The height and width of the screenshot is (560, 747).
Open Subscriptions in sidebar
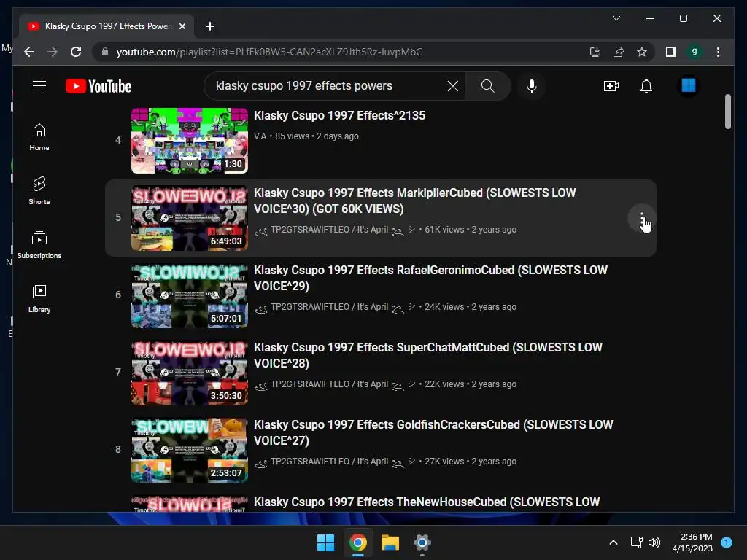click(x=39, y=245)
